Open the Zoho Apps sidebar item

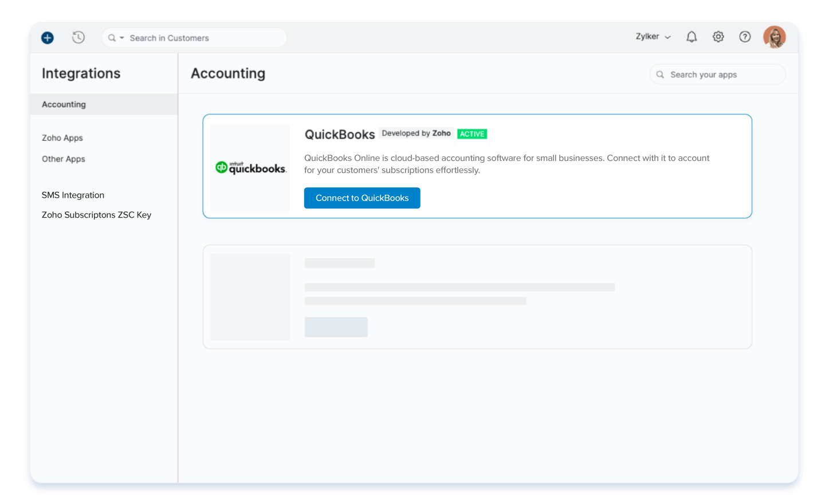pos(62,138)
